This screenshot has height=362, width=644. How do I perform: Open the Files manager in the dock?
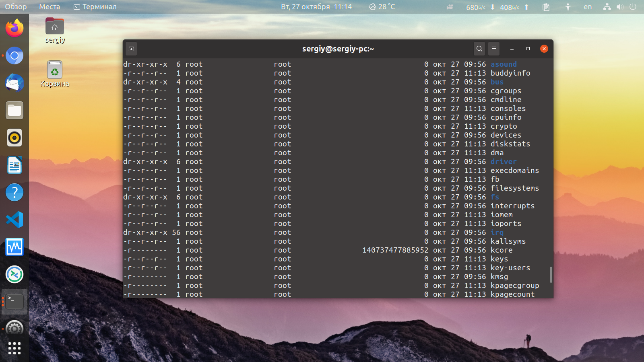(x=14, y=110)
